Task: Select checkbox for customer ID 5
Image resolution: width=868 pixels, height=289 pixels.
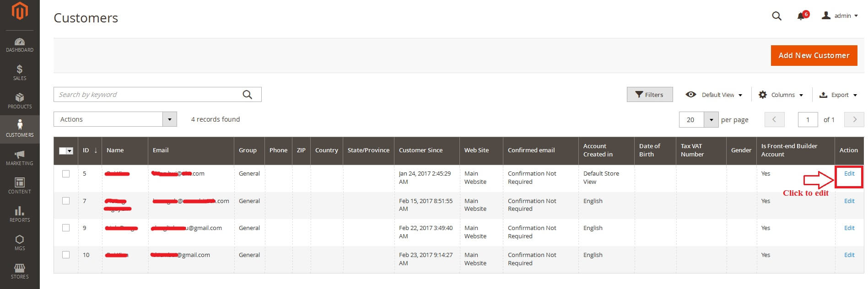Action: click(x=66, y=174)
